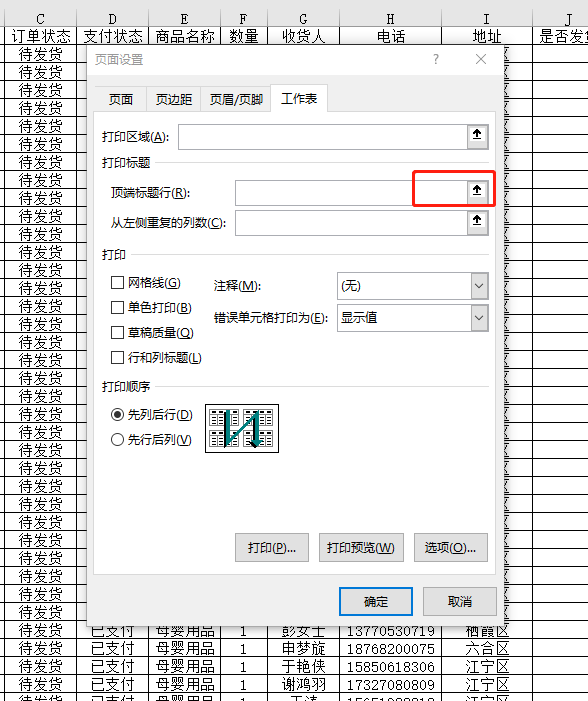Screen dimensions: 588x701
Task: Click the 选项(O)... button
Action: pos(451,547)
